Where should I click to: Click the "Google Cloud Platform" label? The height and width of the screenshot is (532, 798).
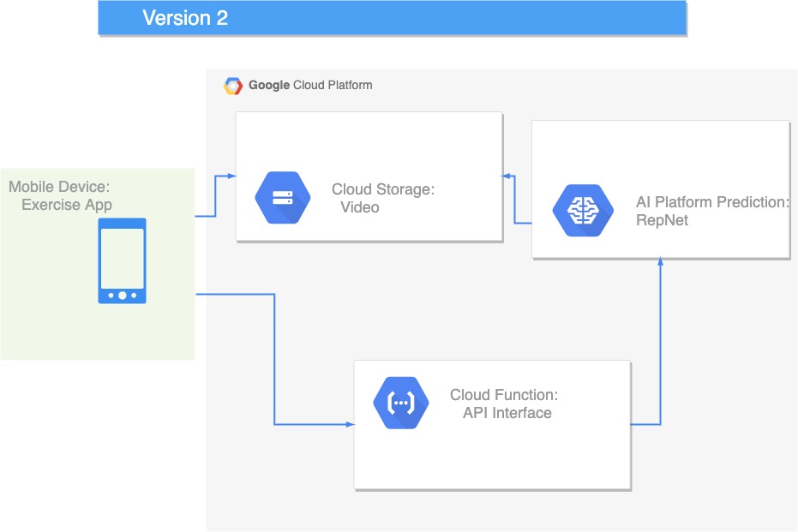pyautogui.click(x=310, y=85)
